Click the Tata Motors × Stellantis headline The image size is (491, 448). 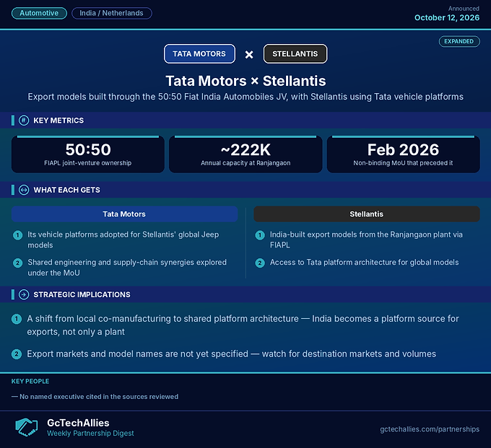[x=245, y=81]
